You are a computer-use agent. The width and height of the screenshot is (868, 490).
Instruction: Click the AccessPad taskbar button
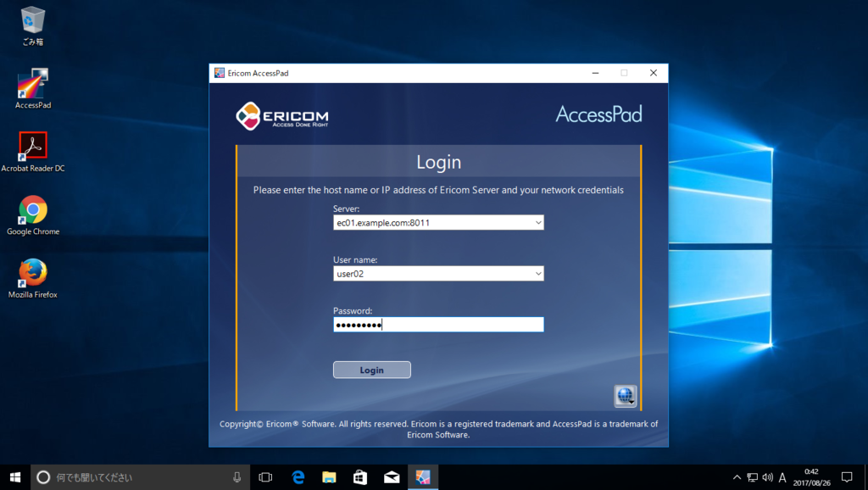tap(423, 477)
